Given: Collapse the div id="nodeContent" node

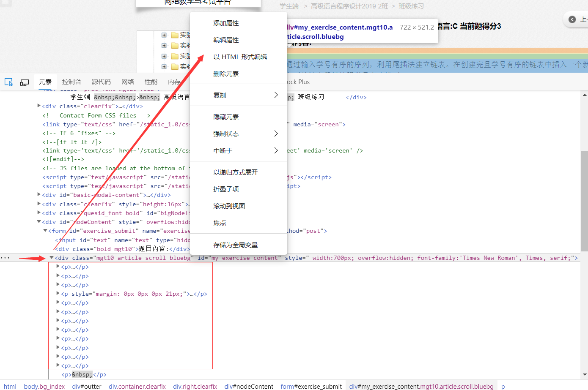Looking at the screenshot, I should pos(39,222).
